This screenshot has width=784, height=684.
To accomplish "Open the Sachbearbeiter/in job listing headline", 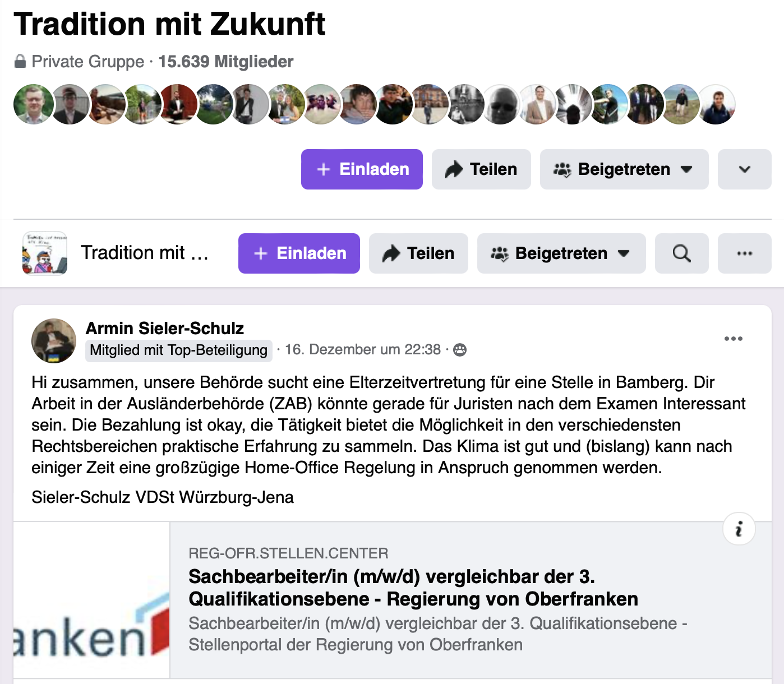I will point(413,588).
